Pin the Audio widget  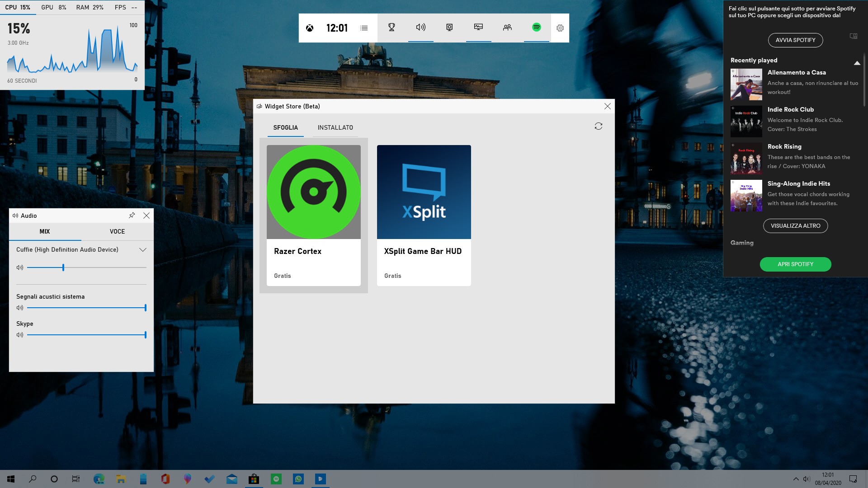pos(132,216)
